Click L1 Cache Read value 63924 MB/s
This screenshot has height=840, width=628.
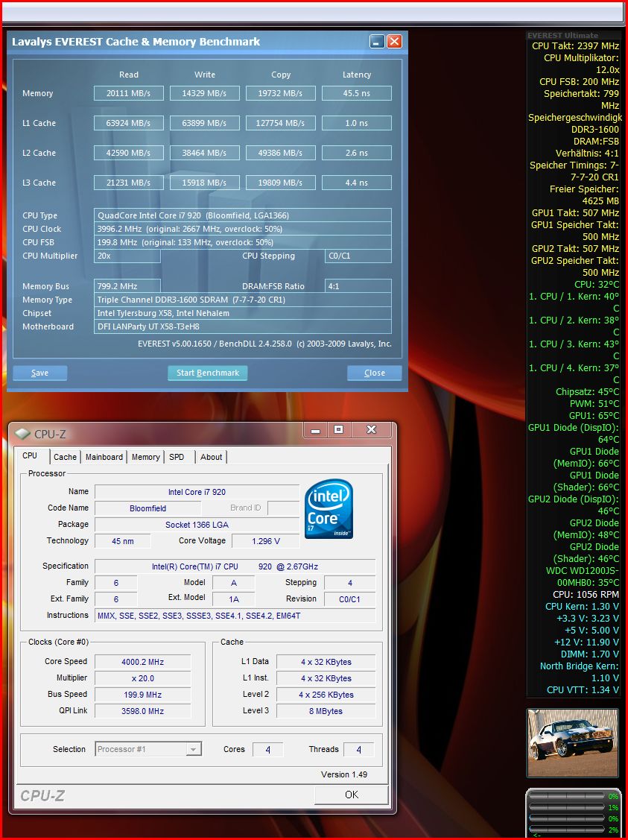(128, 123)
